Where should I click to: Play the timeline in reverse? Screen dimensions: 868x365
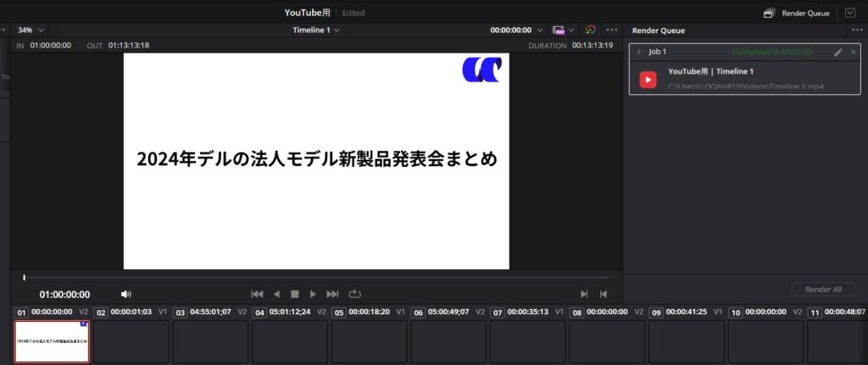point(276,294)
